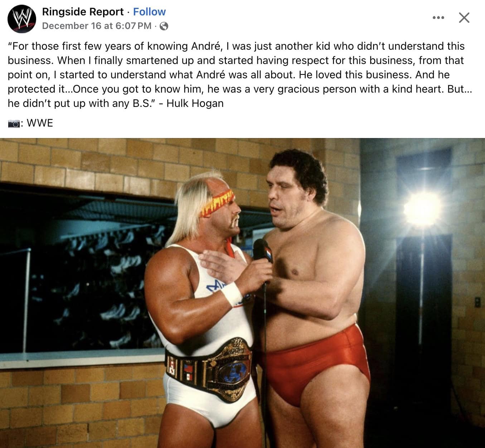Click the bright studio light in photo
This screenshot has width=485, height=448.
point(422,209)
